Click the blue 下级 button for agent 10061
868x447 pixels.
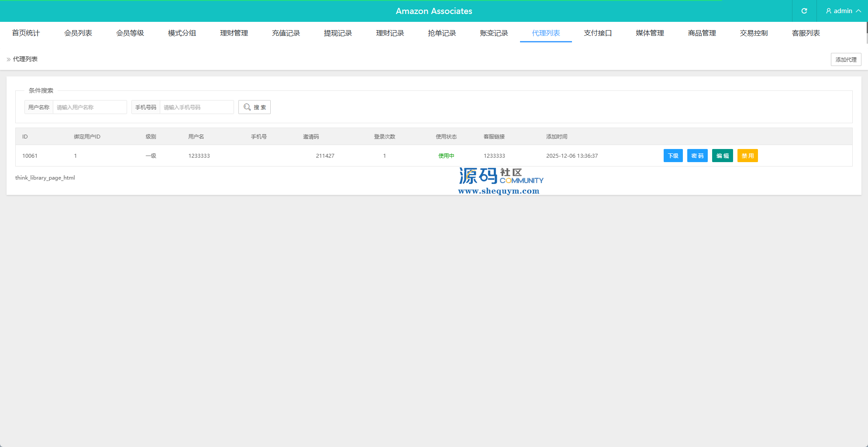[x=673, y=156]
